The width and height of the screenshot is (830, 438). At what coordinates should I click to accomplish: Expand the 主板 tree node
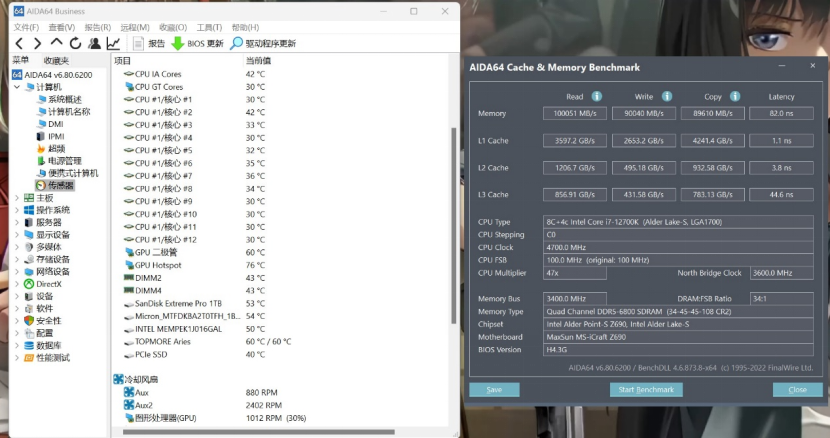(x=17, y=198)
